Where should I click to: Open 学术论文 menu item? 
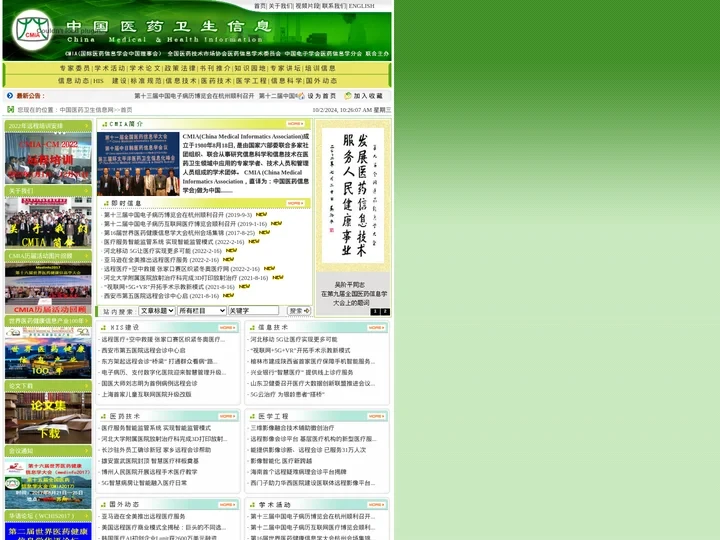coord(145,68)
